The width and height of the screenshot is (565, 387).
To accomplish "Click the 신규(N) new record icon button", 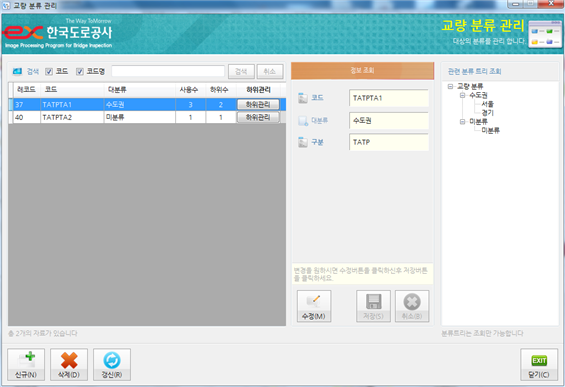I will tap(26, 364).
